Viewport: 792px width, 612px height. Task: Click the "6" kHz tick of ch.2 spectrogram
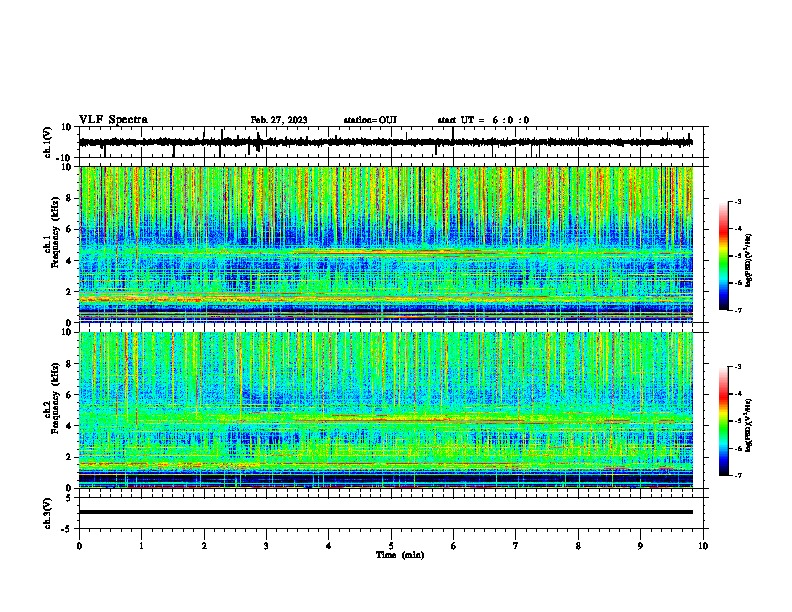pos(69,395)
